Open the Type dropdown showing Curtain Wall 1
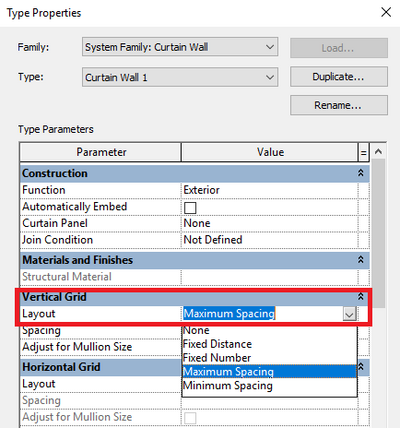 [x=180, y=77]
